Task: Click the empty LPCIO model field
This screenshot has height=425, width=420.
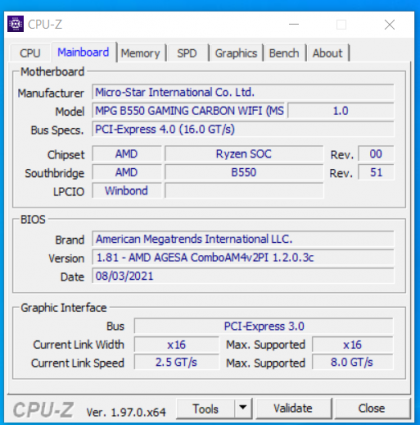Action: (x=244, y=191)
